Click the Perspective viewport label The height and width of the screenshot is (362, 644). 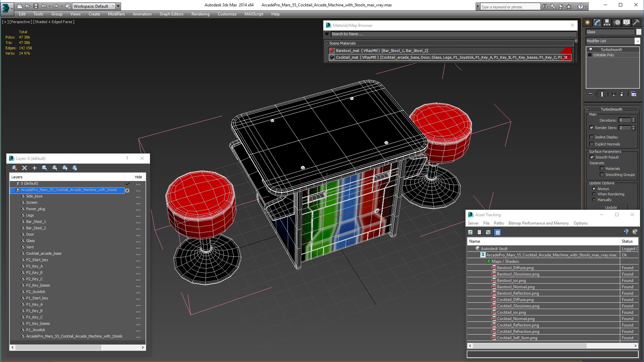21,22
